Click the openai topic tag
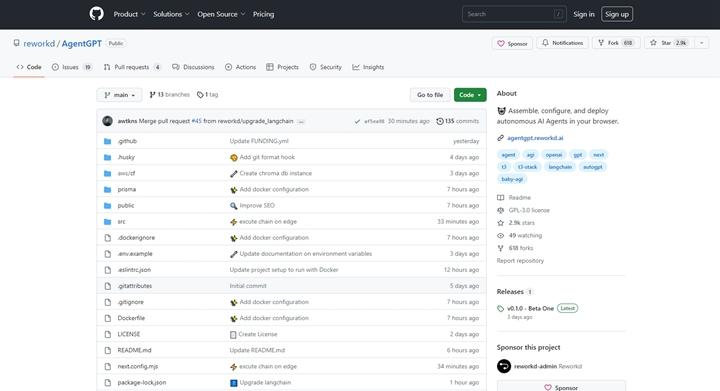 pos(553,155)
